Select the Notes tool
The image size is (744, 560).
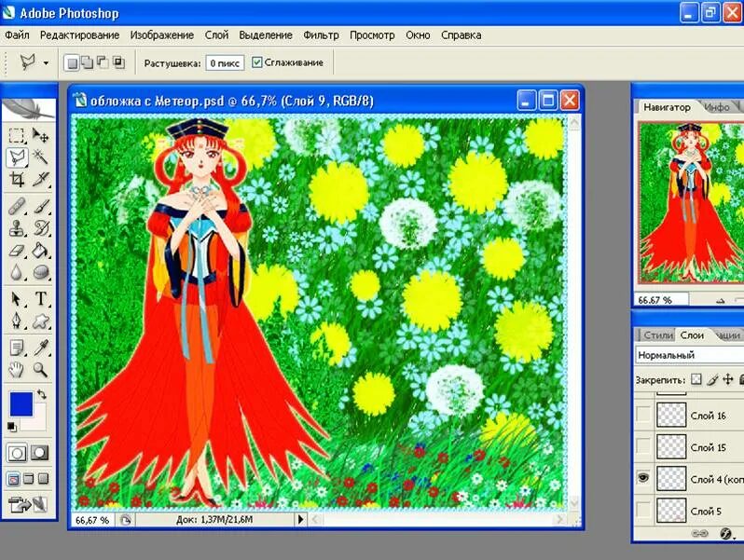click(17, 348)
